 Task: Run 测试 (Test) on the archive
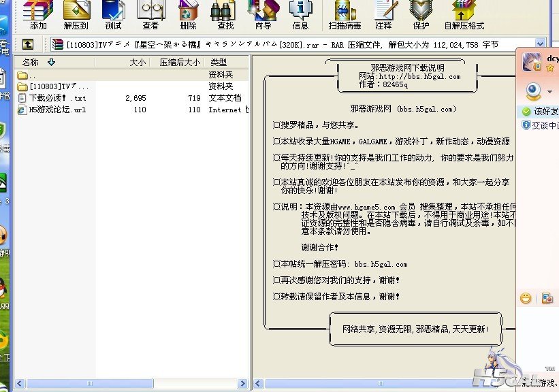point(113,14)
